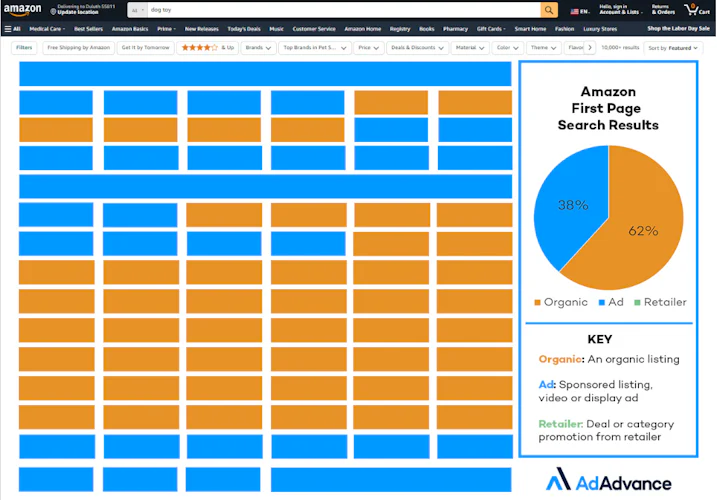This screenshot has height=500, width=717.
Task: Click the Amazon logo
Action: (x=23, y=9)
